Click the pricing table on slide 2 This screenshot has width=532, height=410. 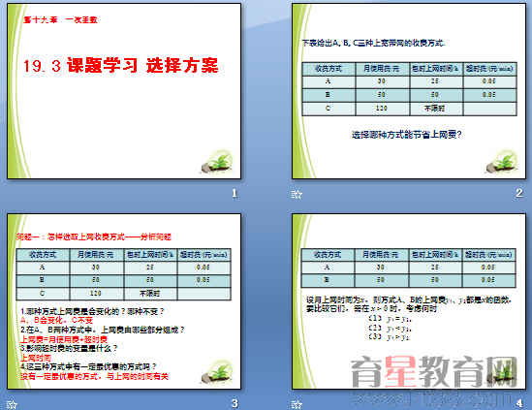pyautogui.click(x=409, y=89)
